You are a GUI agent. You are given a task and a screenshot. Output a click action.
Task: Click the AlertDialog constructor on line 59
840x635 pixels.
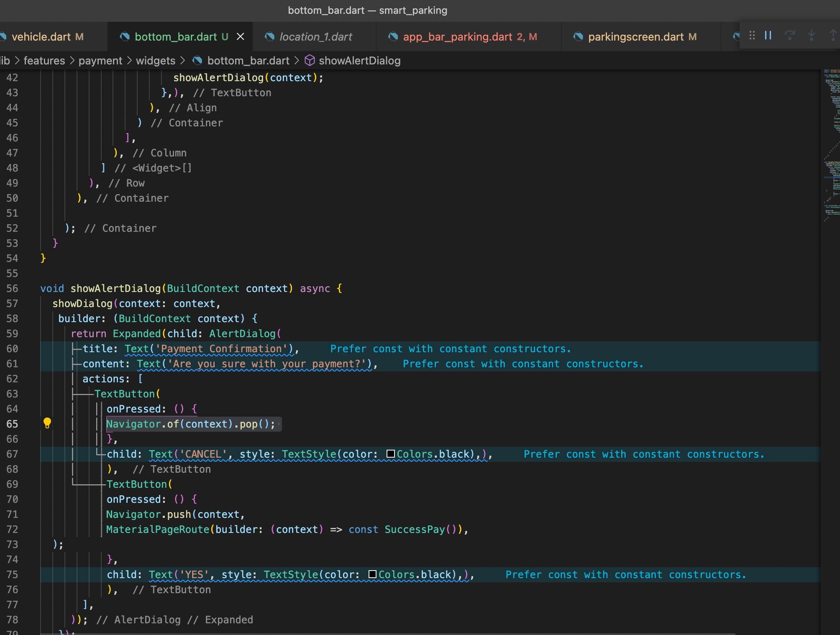pyautogui.click(x=243, y=333)
